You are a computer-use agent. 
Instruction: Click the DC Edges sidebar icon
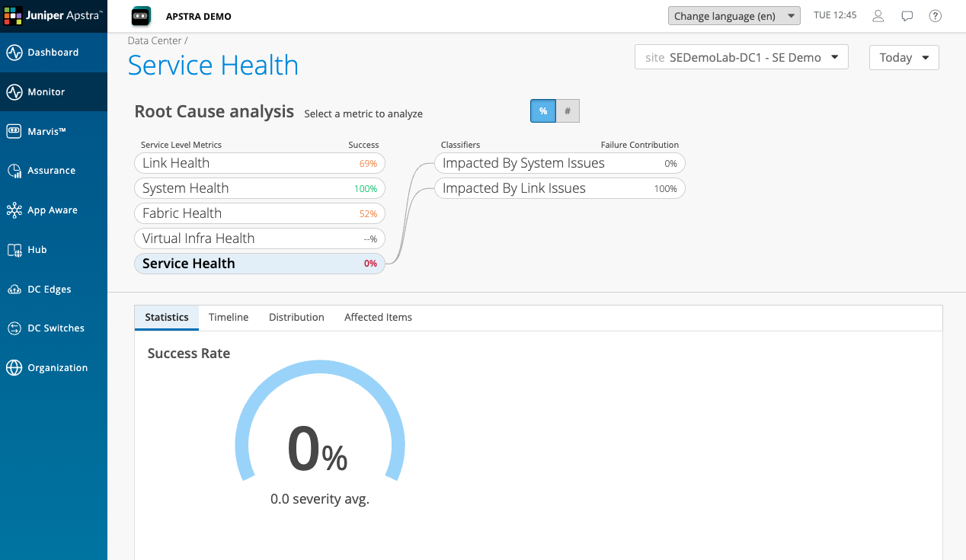14,290
